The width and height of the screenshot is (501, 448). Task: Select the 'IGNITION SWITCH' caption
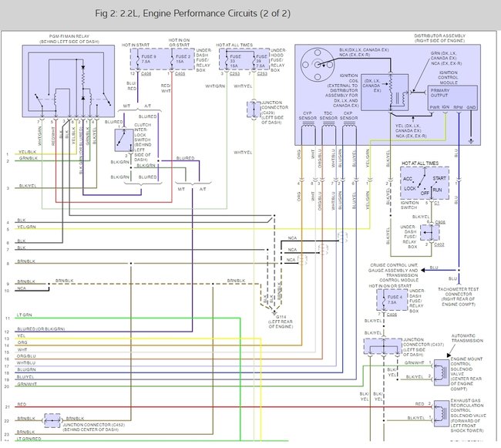pos(409,205)
